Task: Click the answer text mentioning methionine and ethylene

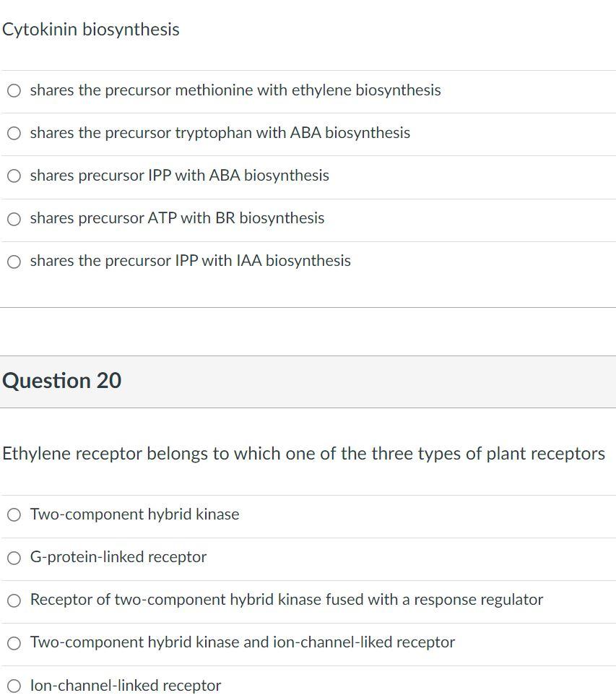Action: [x=235, y=90]
